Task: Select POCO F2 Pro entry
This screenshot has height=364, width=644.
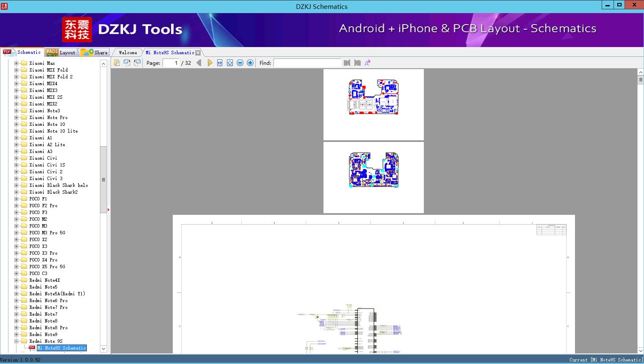Action: [x=44, y=206]
